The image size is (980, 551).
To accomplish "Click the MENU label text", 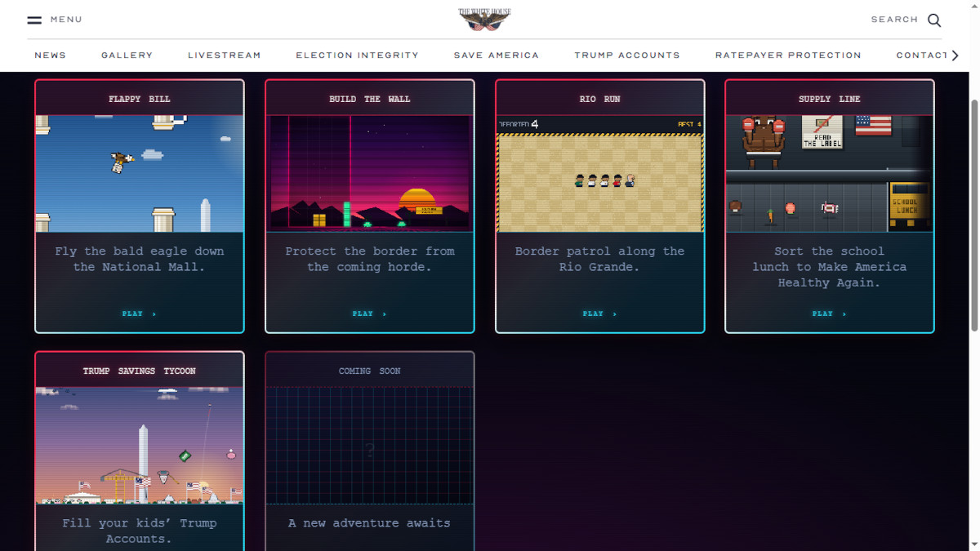I will tap(66, 20).
